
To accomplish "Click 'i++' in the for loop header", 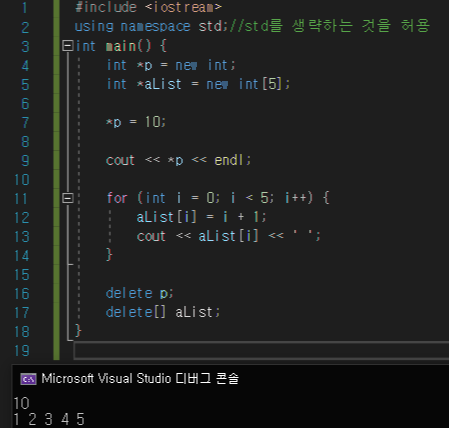I will [296, 198].
